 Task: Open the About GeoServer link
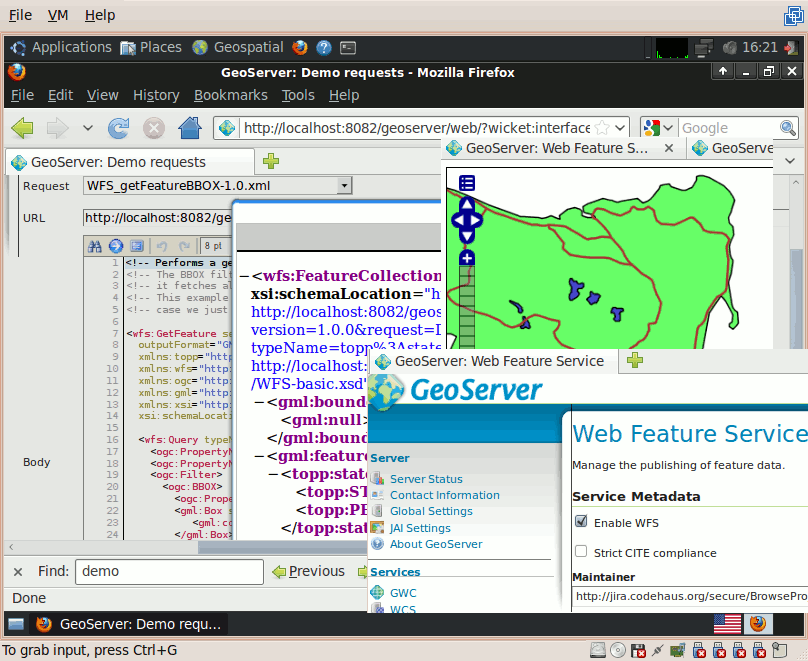point(436,544)
